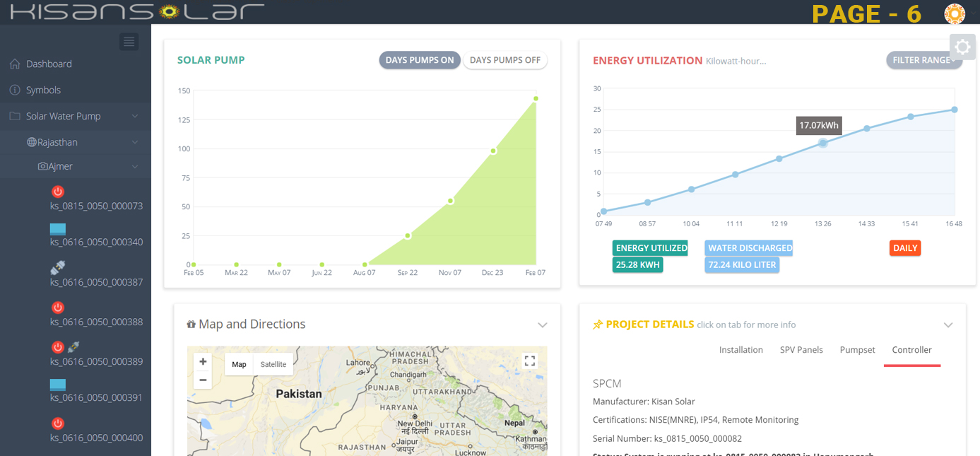Screen dimensions: 980x456
Task: Click the 17.07kWh data point on chart
Action: [x=822, y=143]
